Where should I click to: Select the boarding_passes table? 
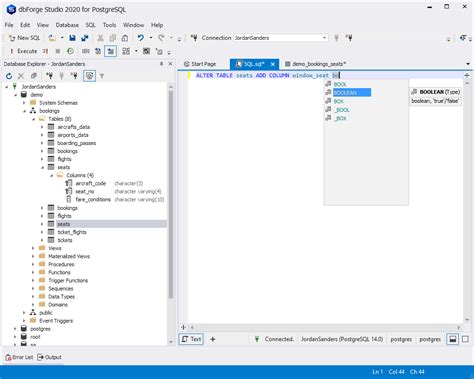[76, 143]
